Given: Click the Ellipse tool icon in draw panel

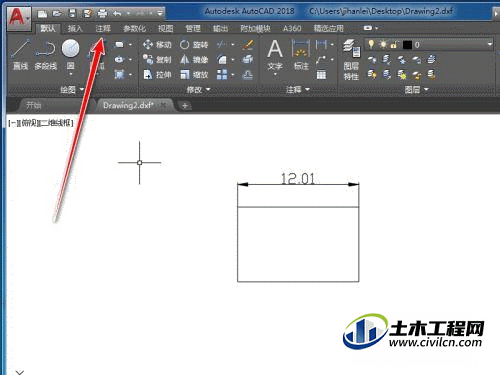Looking at the screenshot, I should pos(119,60).
